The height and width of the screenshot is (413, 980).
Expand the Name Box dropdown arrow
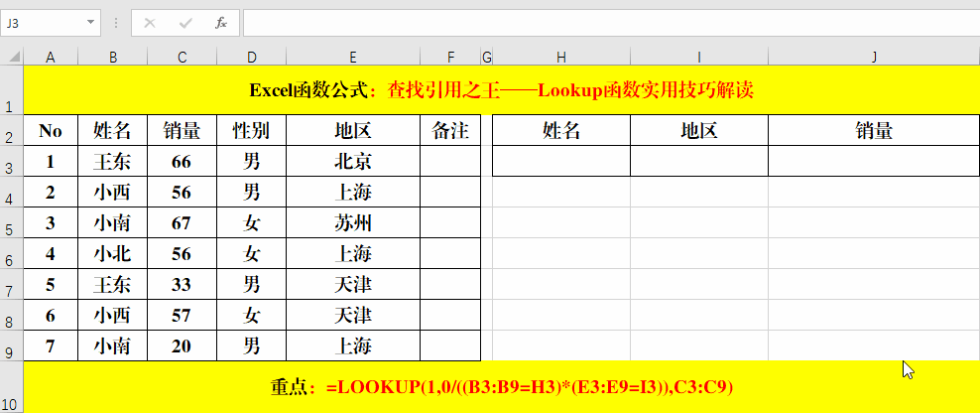tap(91, 23)
